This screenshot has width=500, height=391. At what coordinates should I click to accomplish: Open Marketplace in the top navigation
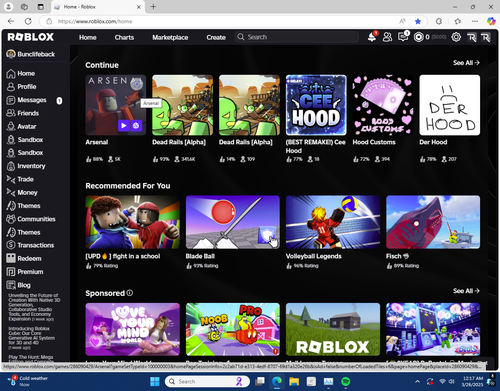tap(170, 37)
